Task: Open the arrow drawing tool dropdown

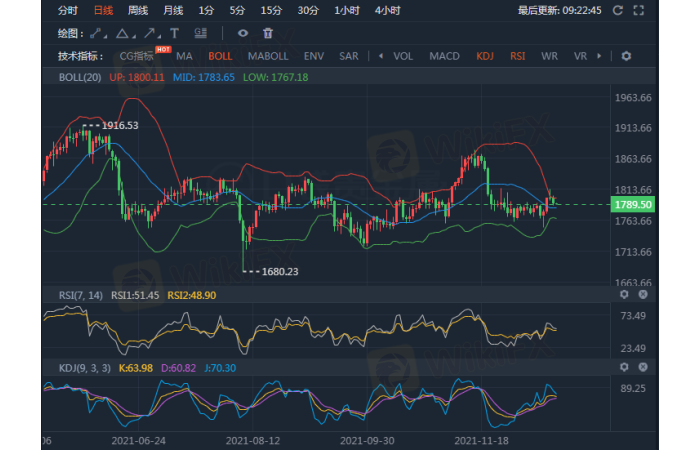Action: (152, 33)
